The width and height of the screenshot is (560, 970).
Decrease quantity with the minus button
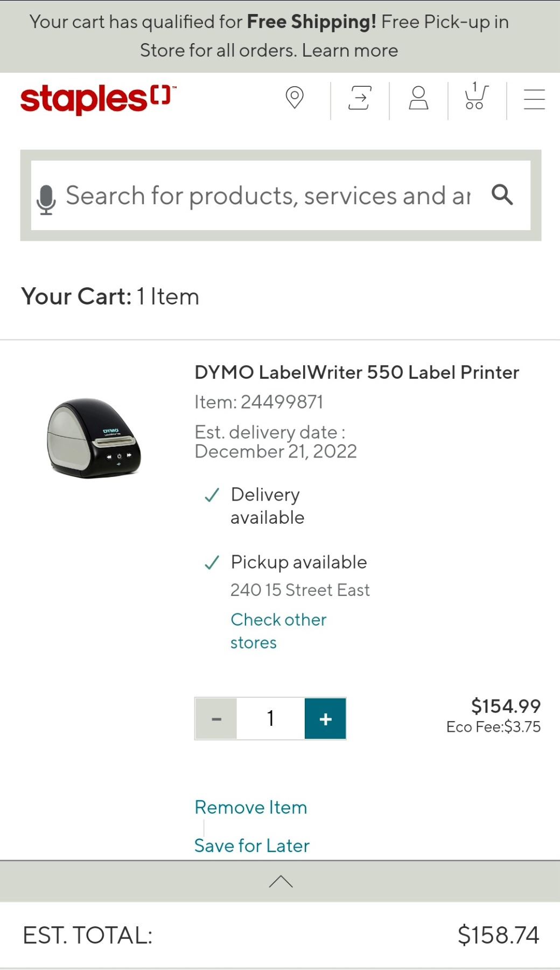tap(216, 719)
